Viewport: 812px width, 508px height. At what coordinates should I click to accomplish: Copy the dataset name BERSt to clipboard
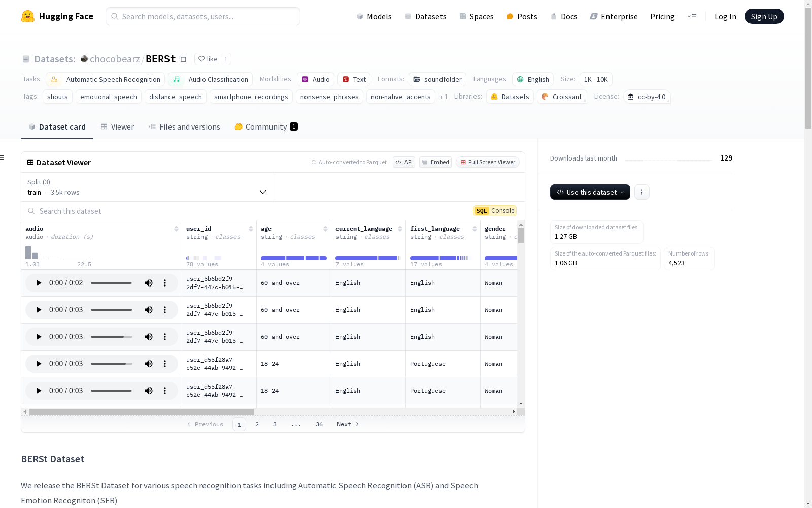[x=183, y=59]
